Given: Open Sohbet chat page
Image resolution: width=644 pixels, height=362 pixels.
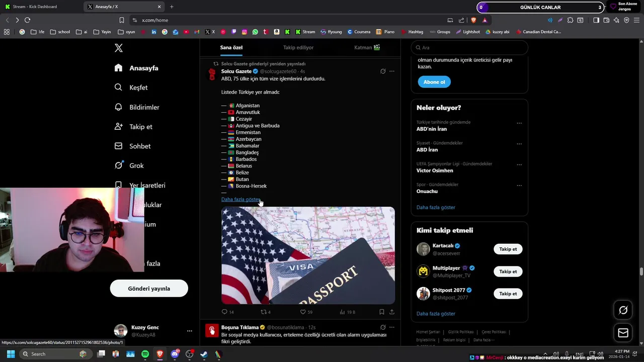Looking at the screenshot, I should pos(132,146).
